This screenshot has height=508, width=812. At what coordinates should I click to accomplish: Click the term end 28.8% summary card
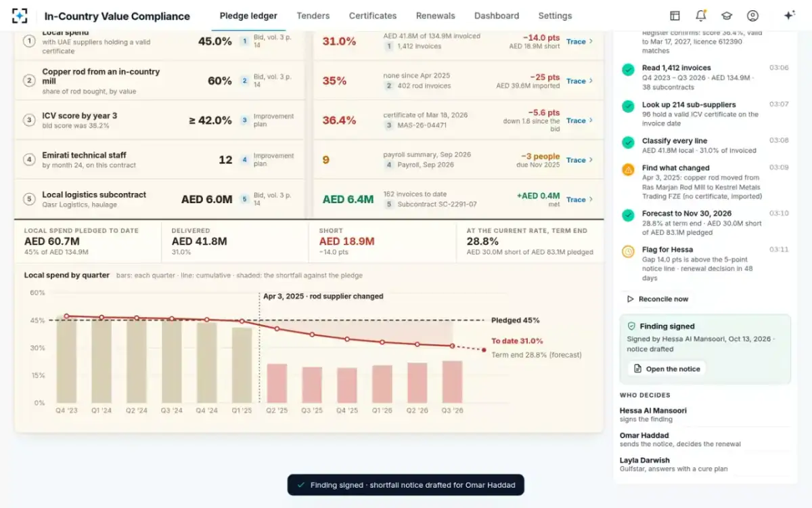coord(530,242)
